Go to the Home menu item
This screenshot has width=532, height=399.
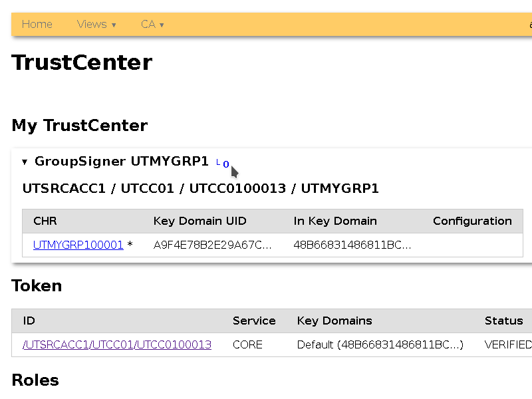tap(37, 25)
